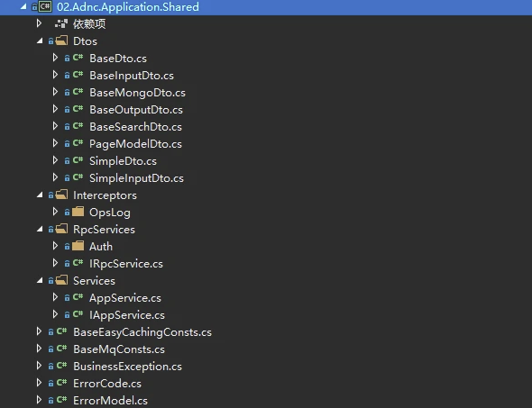Screen dimensions: 532x408
Task: Expand the OpsLog folder
Action: click(x=55, y=212)
